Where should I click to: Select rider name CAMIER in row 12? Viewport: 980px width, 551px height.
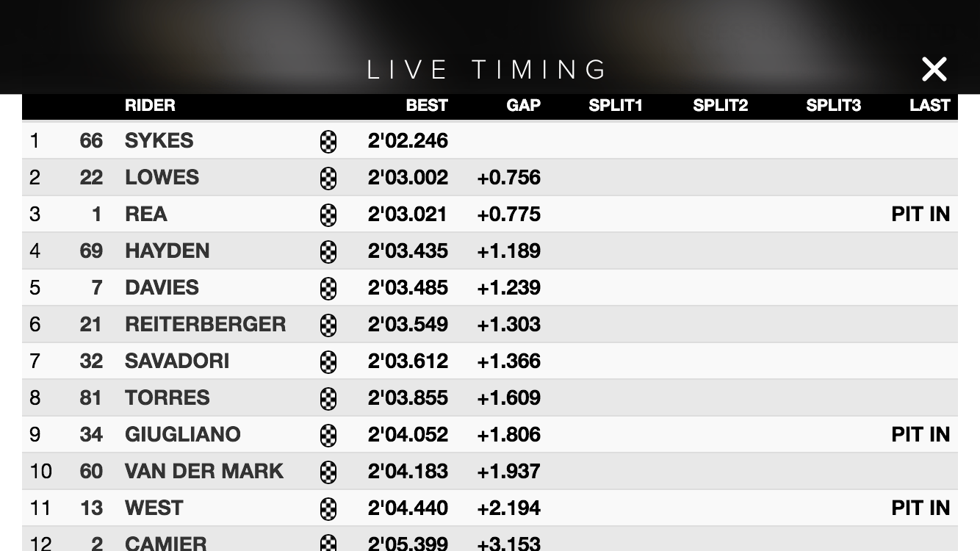click(165, 543)
